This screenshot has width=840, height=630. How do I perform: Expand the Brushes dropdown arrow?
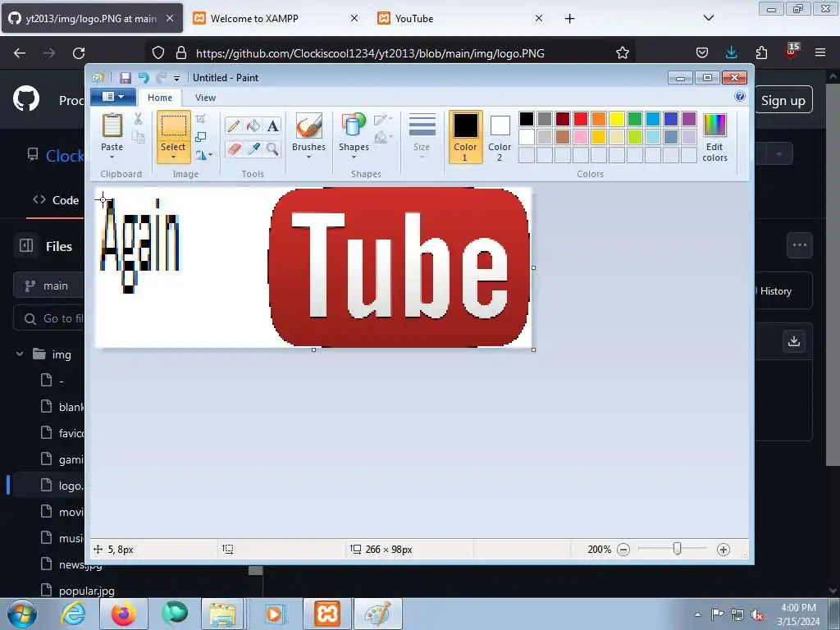coord(308,157)
